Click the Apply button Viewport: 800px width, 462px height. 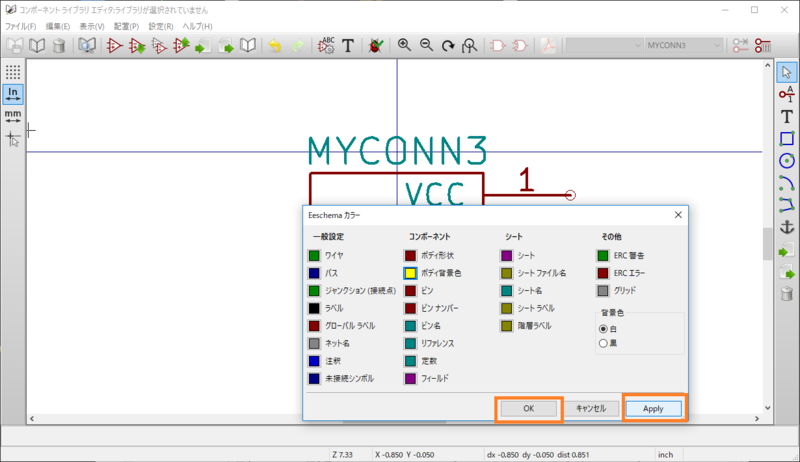pyautogui.click(x=653, y=408)
